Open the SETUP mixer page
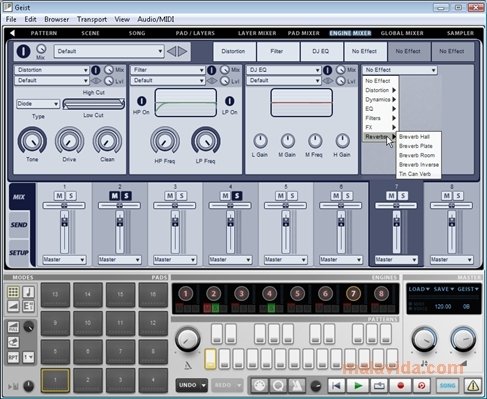The height and width of the screenshot is (399, 487). (x=19, y=253)
